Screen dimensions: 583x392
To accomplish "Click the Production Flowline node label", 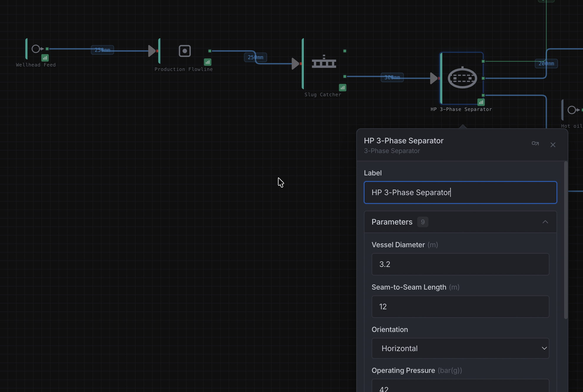I will (x=183, y=69).
